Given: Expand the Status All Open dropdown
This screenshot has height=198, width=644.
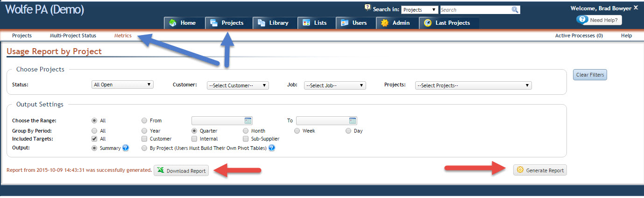Looking at the screenshot, I should click(123, 85).
